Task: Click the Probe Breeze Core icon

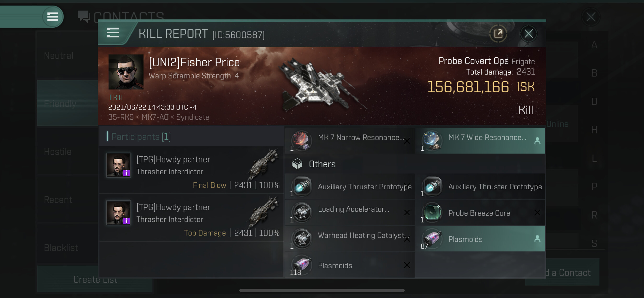Action: tap(432, 213)
